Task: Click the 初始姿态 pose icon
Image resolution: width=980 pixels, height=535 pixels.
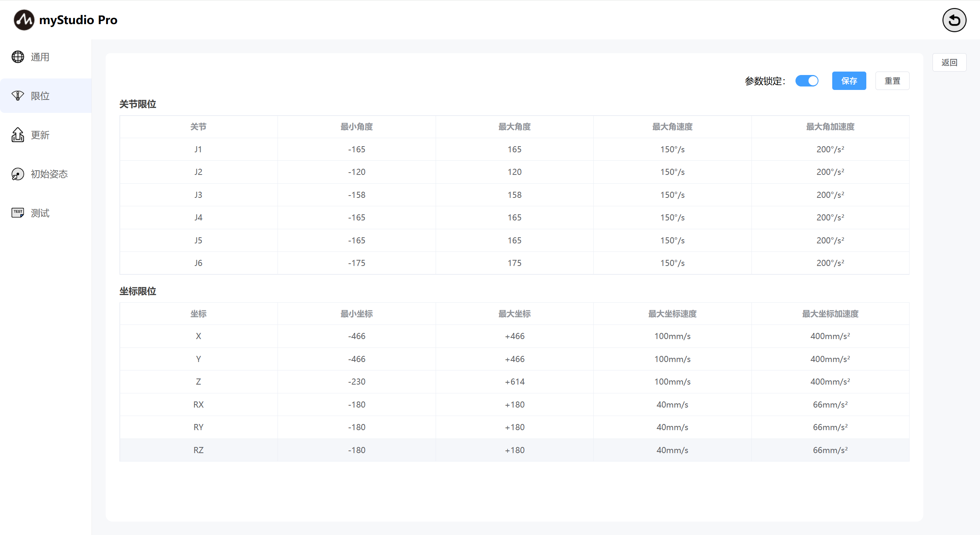Action: (18, 174)
